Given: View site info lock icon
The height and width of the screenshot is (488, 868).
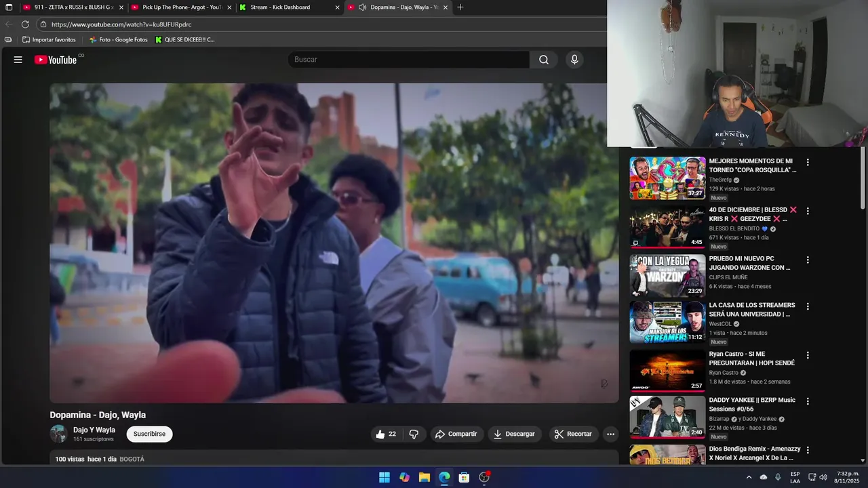Looking at the screenshot, I should [43, 24].
